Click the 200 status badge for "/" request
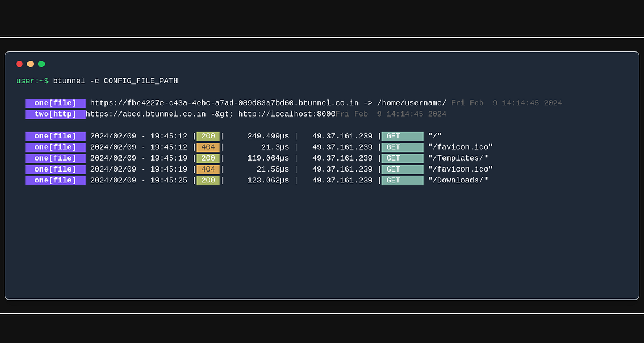This screenshot has height=343, width=644. tap(208, 137)
